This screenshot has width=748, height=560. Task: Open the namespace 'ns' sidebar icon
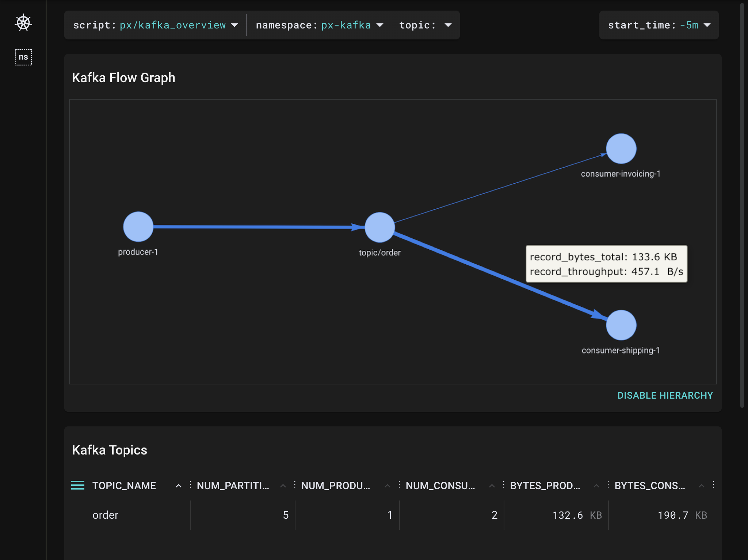(23, 57)
